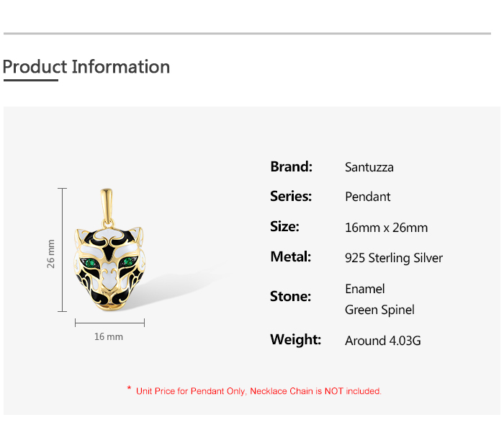Click the 16 mm width dimension label
The width and height of the screenshot is (504, 443).
coord(109,336)
